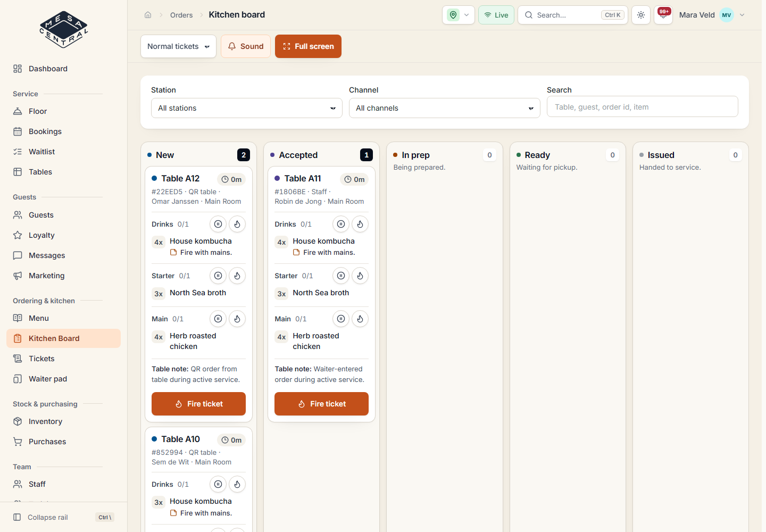
Task: Hold the Main course on Table A11
Action: pos(341,319)
